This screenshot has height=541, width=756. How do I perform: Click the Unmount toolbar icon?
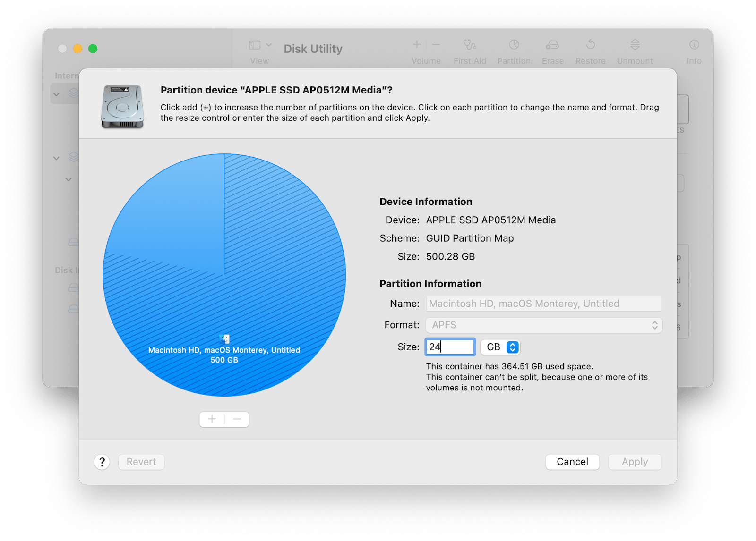(x=635, y=44)
